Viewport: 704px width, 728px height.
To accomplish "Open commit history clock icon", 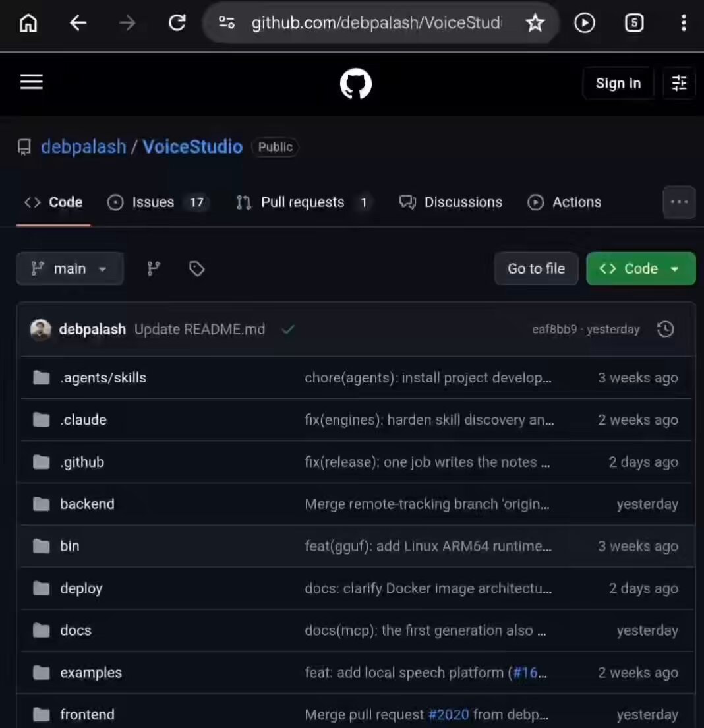I will coord(666,329).
